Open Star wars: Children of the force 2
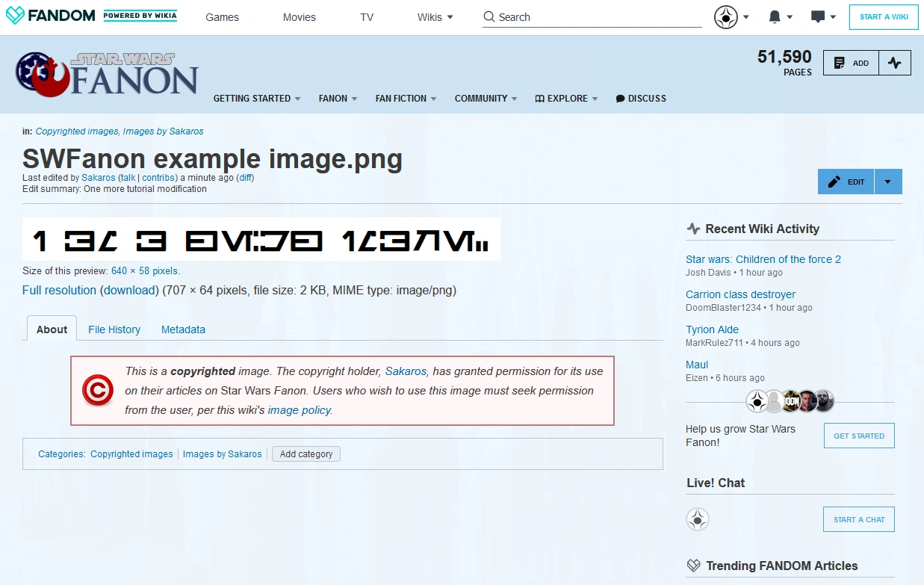This screenshot has height=585, width=924. 763,259
